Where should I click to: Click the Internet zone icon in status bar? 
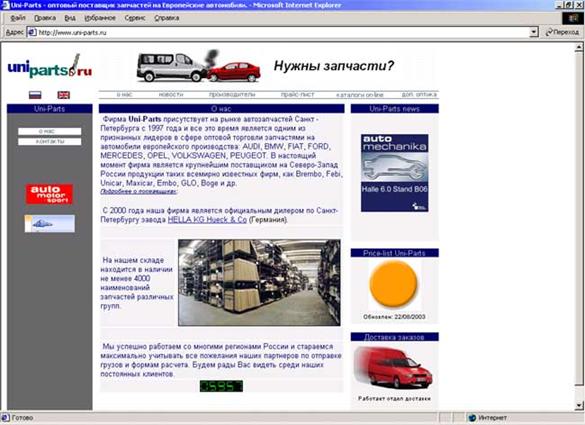(472, 418)
